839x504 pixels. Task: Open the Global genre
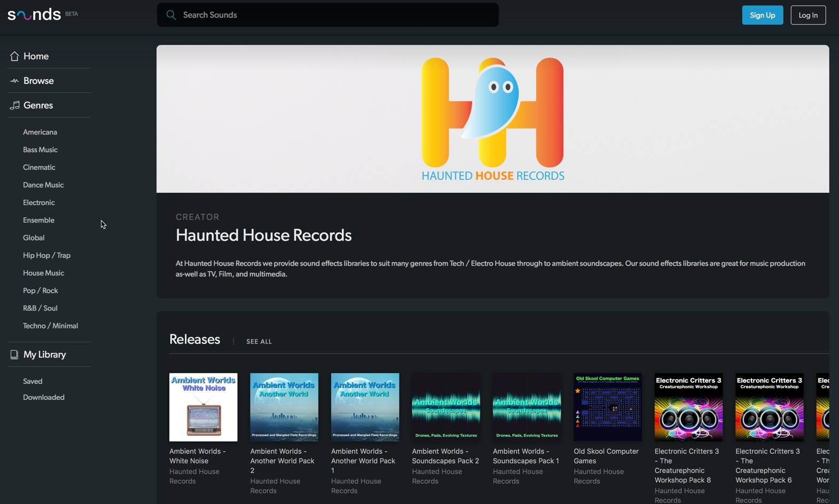tap(34, 238)
